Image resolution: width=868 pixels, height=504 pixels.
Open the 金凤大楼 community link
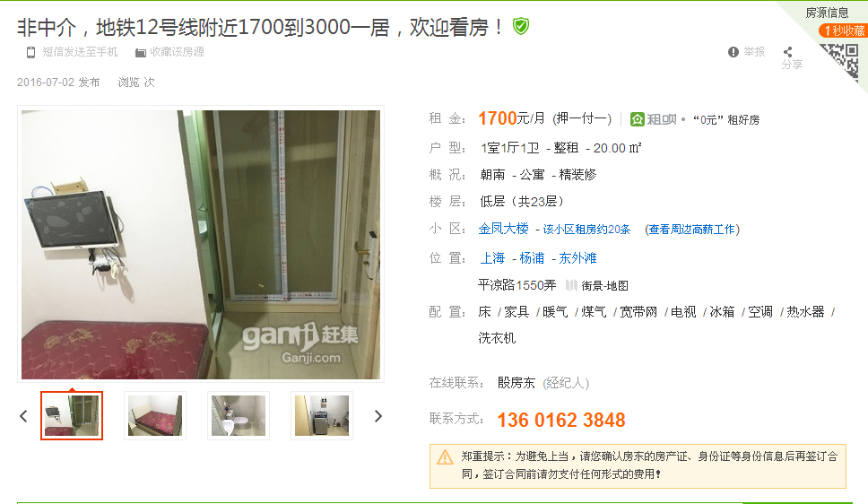pos(503,228)
